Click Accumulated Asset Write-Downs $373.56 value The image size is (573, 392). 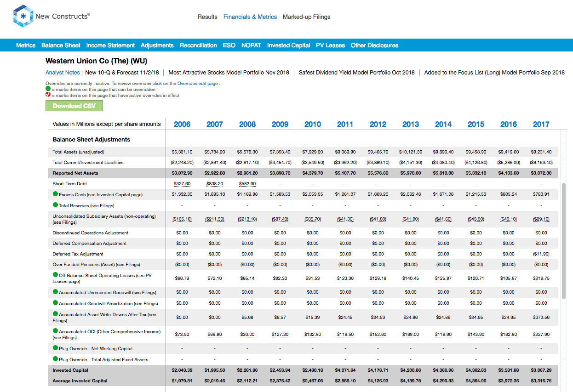[541, 317]
